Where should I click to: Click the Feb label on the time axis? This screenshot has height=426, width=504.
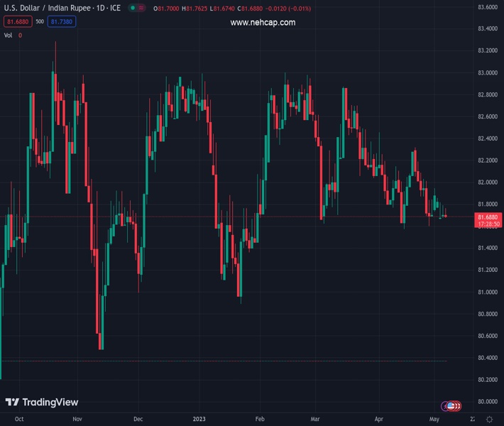tap(261, 420)
